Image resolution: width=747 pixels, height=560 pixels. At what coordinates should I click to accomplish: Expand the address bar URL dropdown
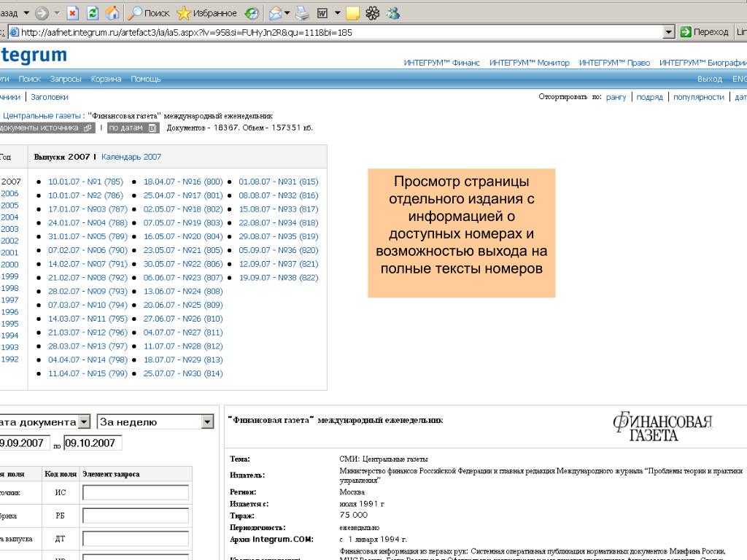point(669,32)
